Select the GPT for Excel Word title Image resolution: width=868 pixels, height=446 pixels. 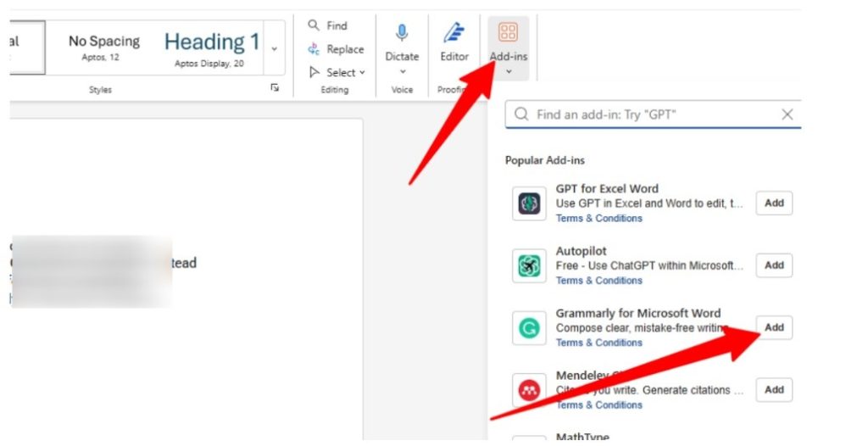[607, 188]
